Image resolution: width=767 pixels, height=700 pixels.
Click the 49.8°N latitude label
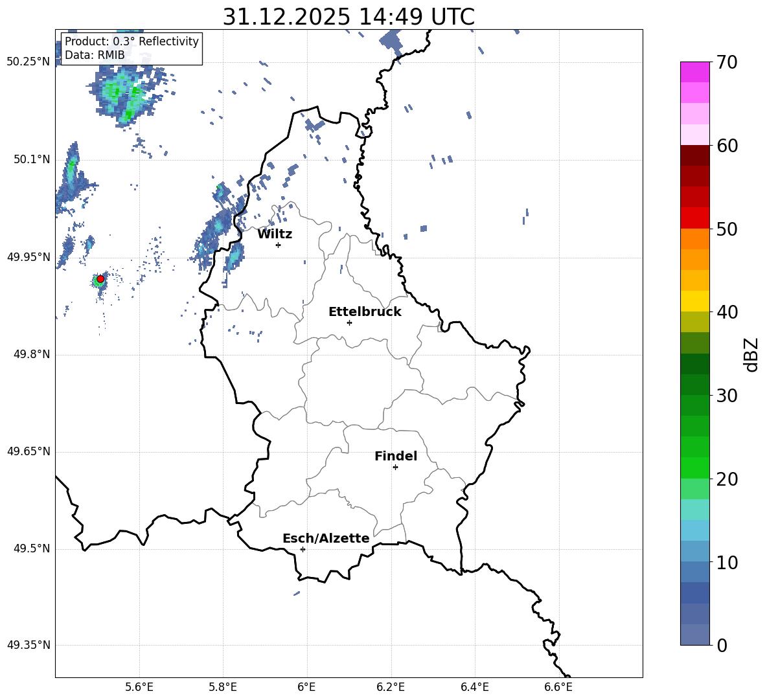32,354
